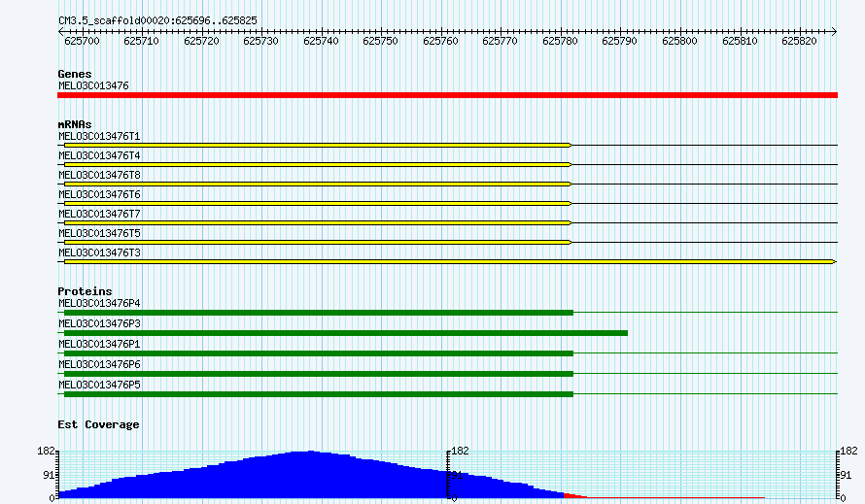
Task: Click the ruler's right arrow end
Action: [x=835, y=31]
